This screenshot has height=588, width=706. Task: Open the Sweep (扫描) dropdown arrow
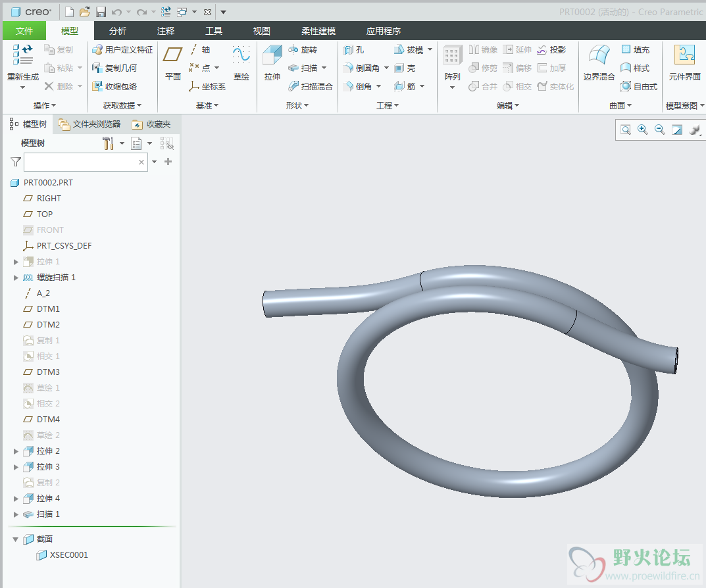324,68
